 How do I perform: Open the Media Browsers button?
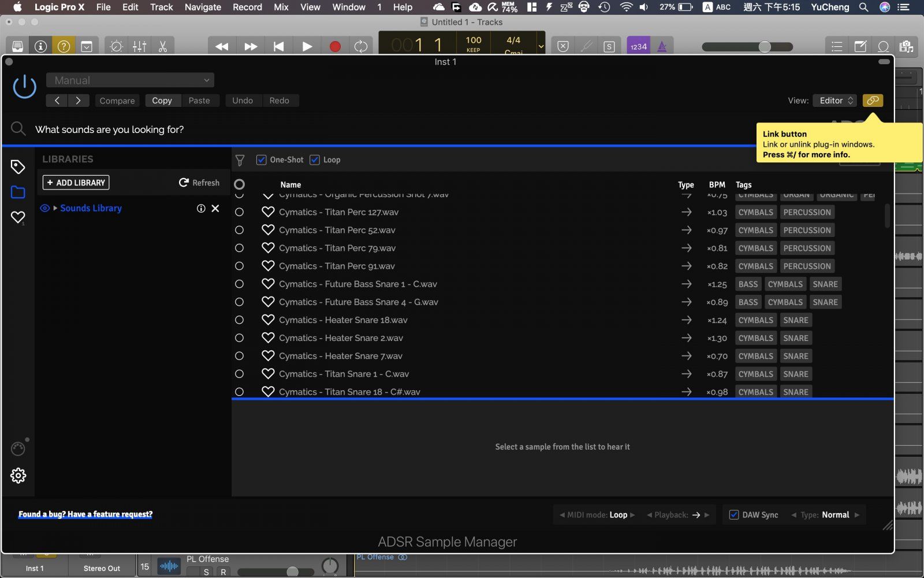coord(906,46)
